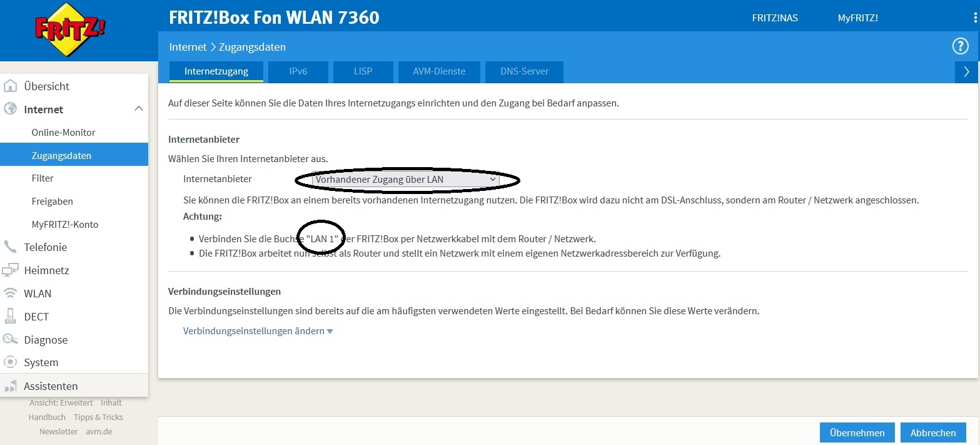Open the Handbuch footer link
The height and width of the screenshot is (445, 980).
(x=47, y=417)
